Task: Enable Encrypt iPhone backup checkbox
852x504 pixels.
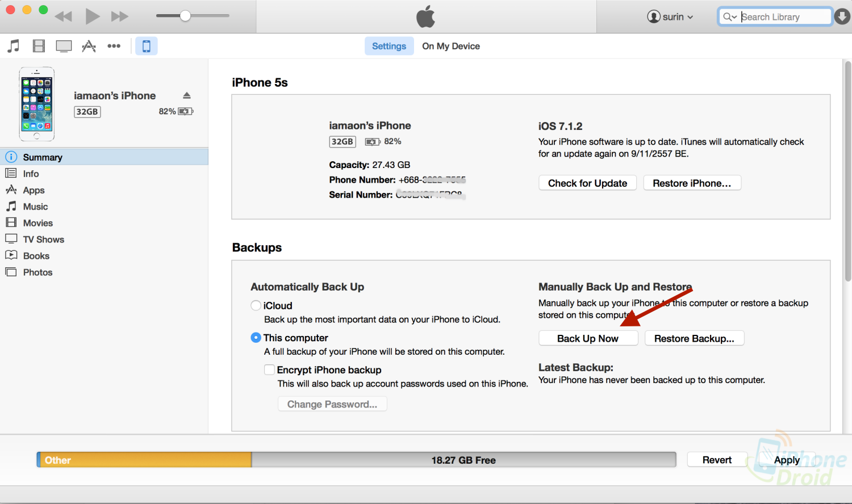Action: (x=270, y=369)
